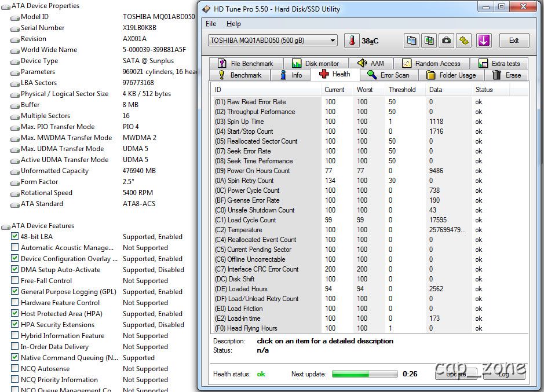Click the ATA Device Features drive icon
This screenshot has width=544, height=392.
[x=6, y=226]
